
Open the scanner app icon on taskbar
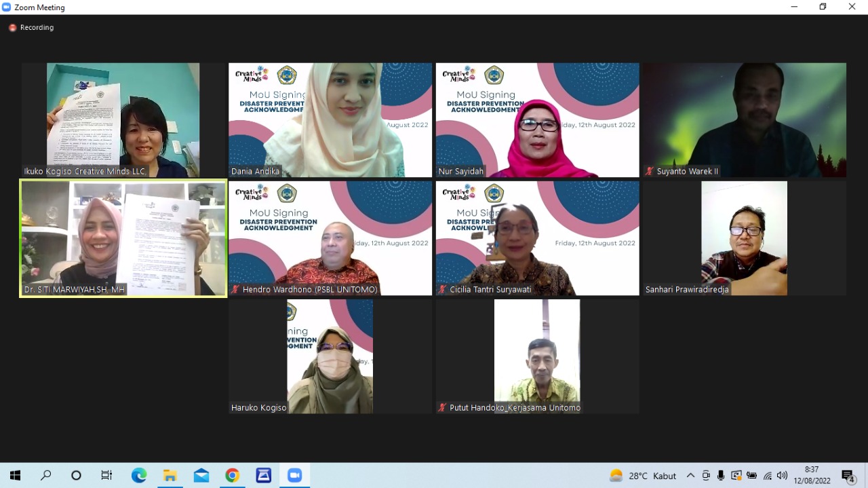pyautogui.click(x=264, y=476)
